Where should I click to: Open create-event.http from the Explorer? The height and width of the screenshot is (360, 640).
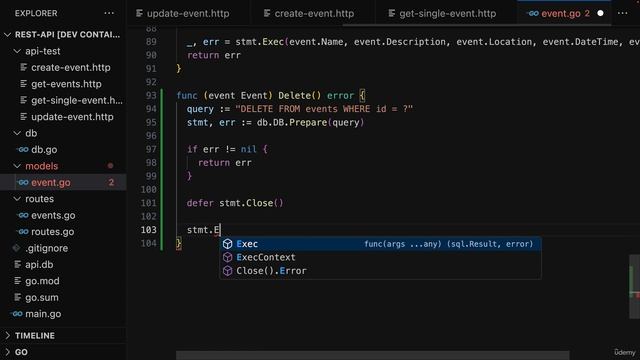63,67
